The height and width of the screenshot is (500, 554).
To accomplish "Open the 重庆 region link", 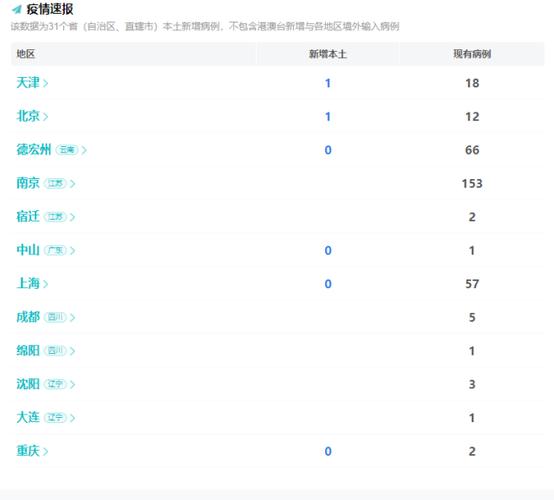I will click(x=28, y=451).
